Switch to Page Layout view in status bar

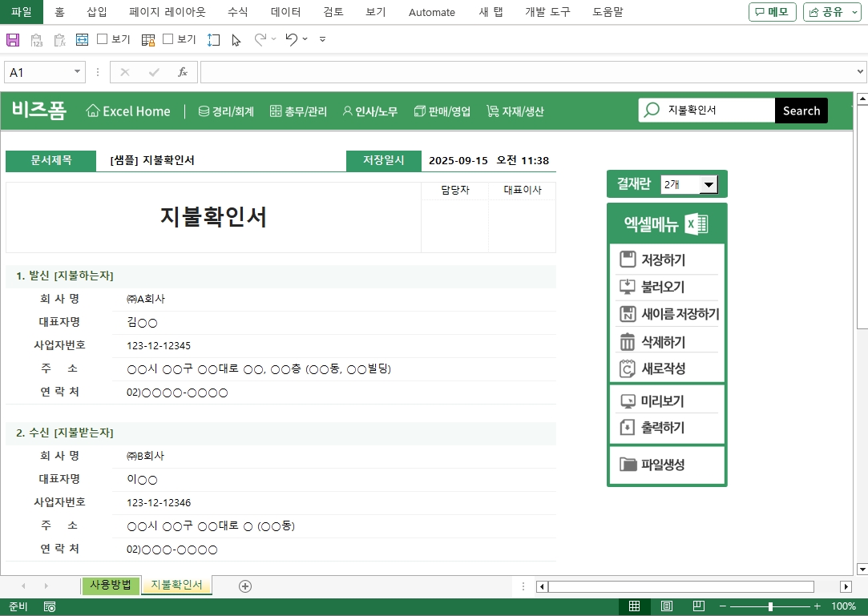pyautogui.click(x=666, y=606)
